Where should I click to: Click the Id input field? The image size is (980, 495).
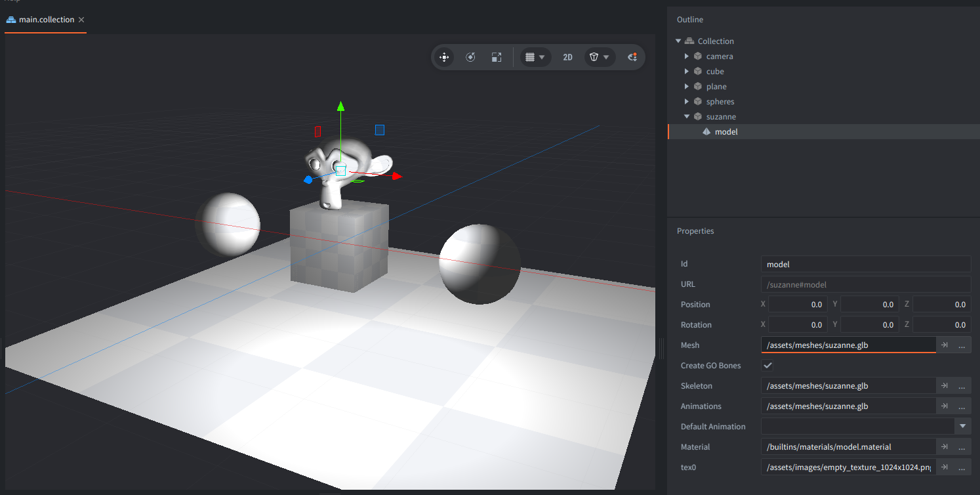pyautogui.click(x=866, y=264)
